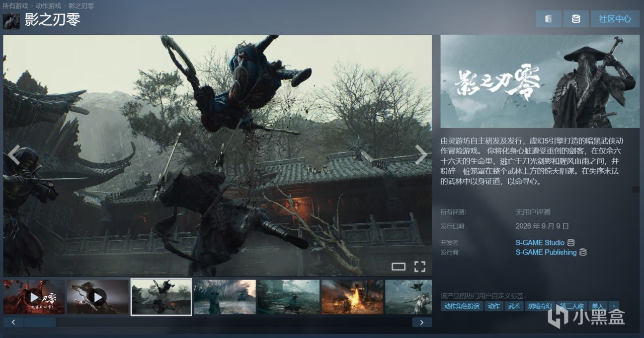The width and height of the screenshot is (644, 338).
Task: Play the second trailer with swordsman thumbnail
Action: point(98,297)
